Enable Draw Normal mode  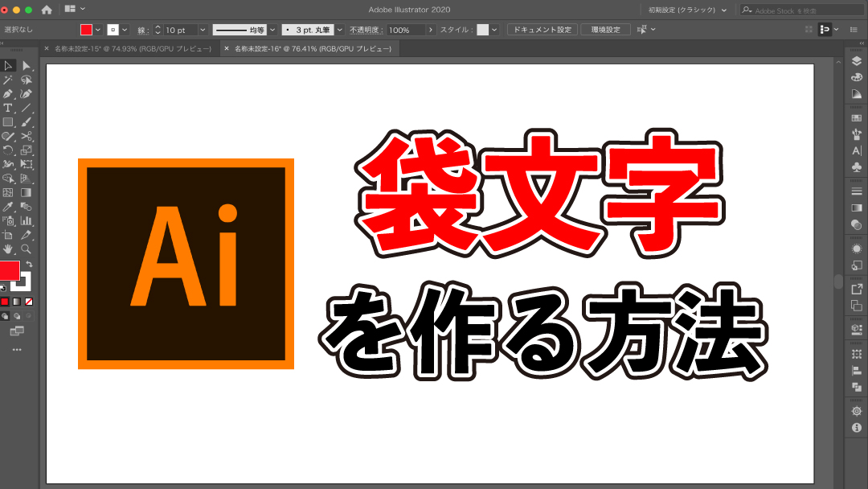tap(5, 316)
